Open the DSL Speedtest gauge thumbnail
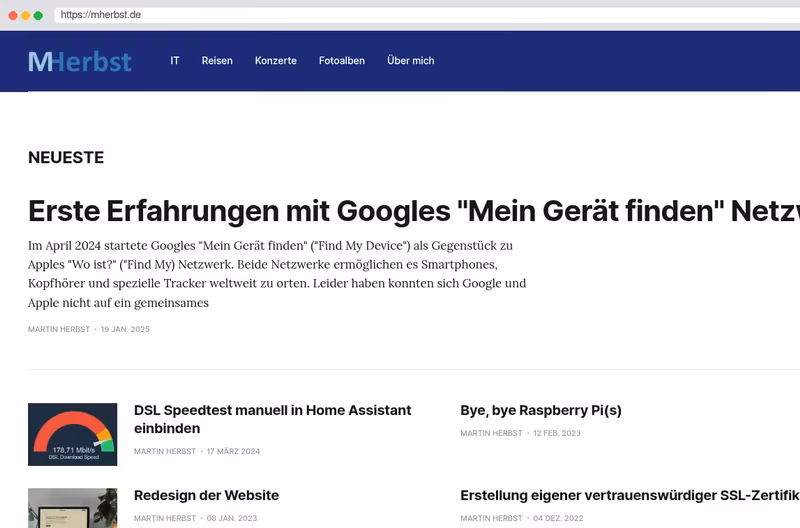Viewport: 800px width, 528px height. [x=72, y=434]
